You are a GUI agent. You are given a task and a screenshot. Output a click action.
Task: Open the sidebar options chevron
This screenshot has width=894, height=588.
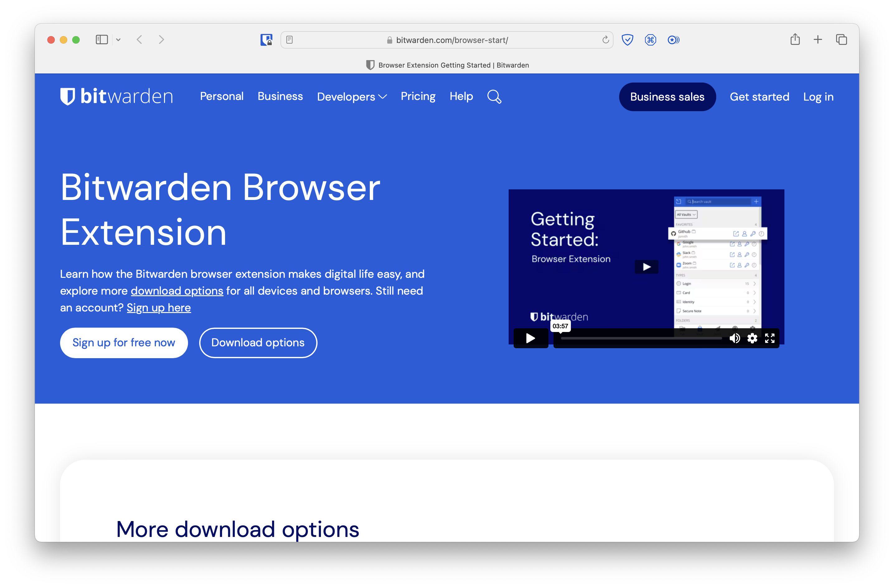coord(119,40)
